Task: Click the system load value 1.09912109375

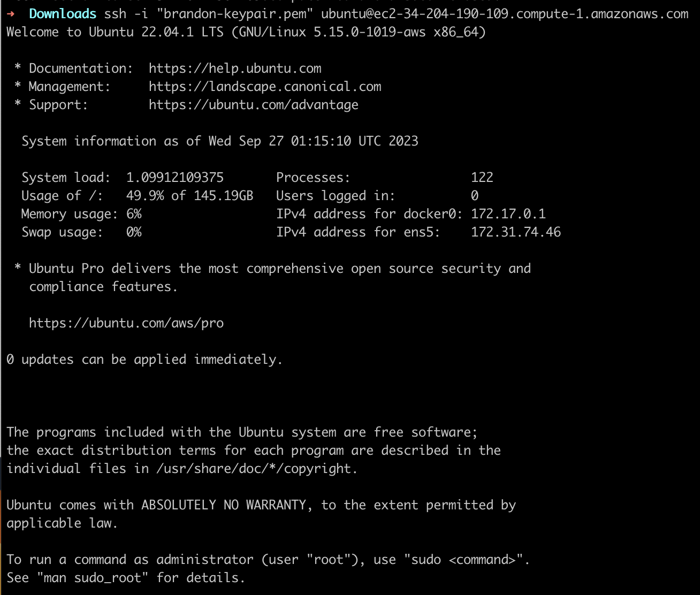Action: (174, 178)
